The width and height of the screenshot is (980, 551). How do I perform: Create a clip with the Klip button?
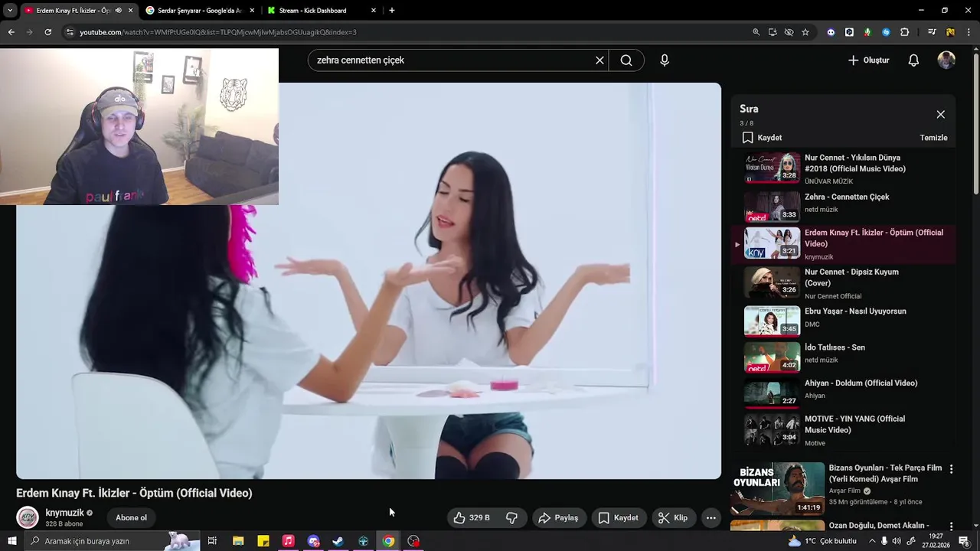coord(673,518)
